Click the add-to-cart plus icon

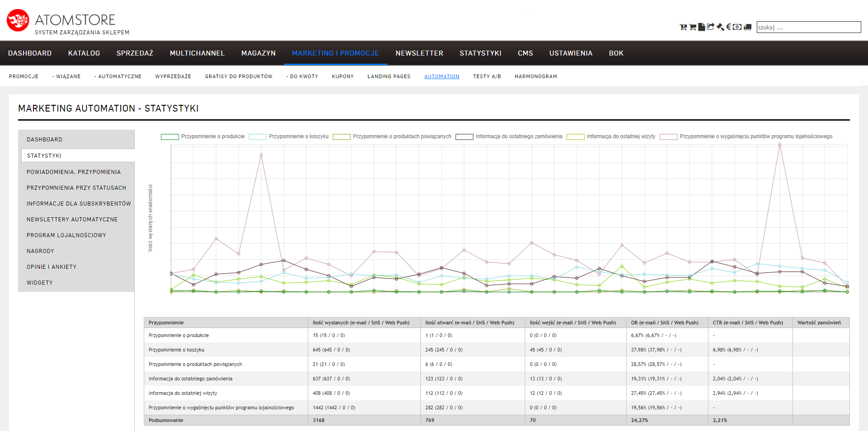(x=683, y=27)
